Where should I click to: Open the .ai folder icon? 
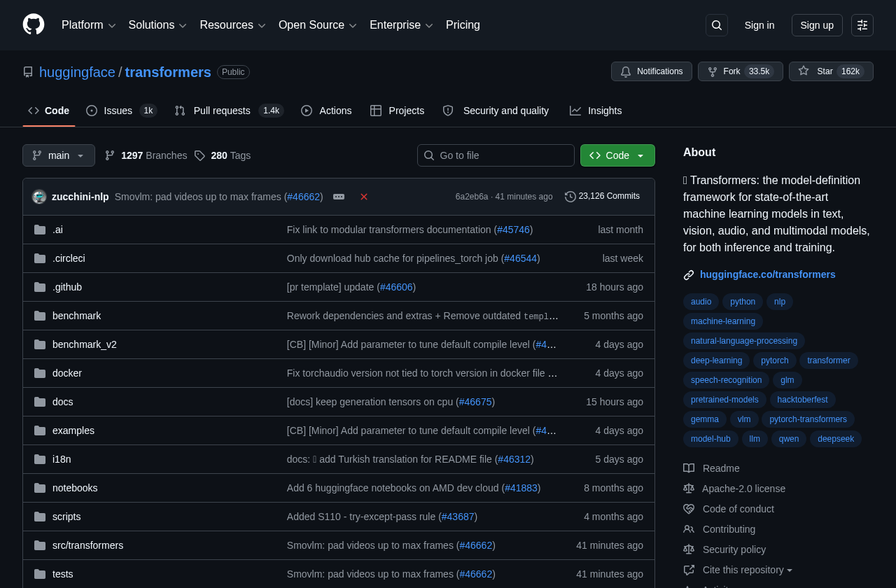40,230
